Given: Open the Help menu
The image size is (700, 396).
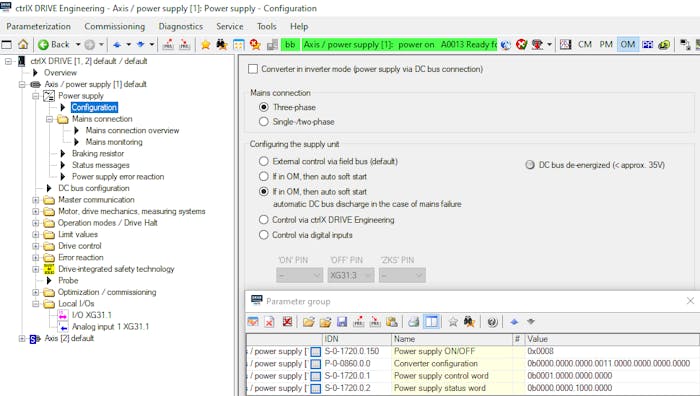Looking at the screenshot, I should coord(299,26).
